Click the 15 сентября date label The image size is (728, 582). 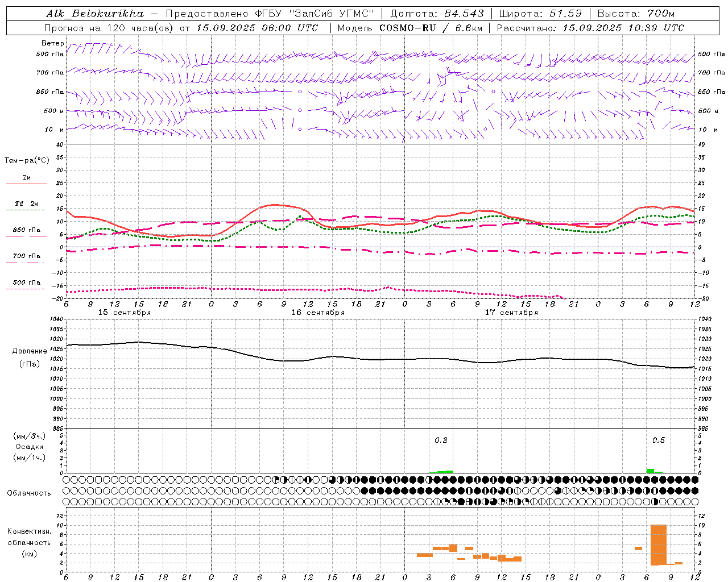pos(125,313)
